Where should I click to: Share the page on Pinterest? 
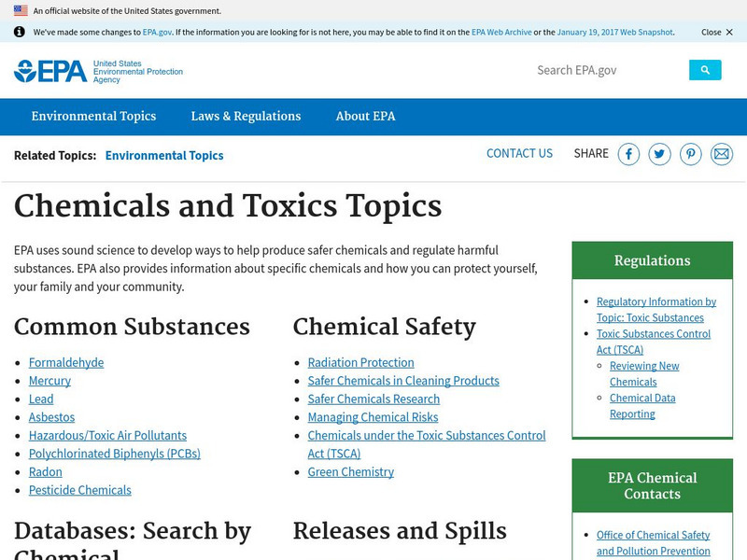click(x=691, y=153)
